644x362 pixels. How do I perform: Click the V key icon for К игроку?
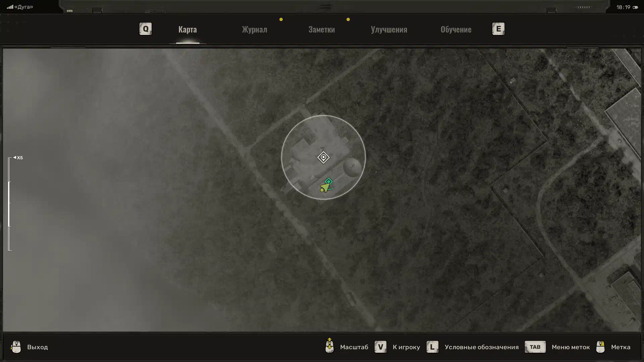point(380,347)
